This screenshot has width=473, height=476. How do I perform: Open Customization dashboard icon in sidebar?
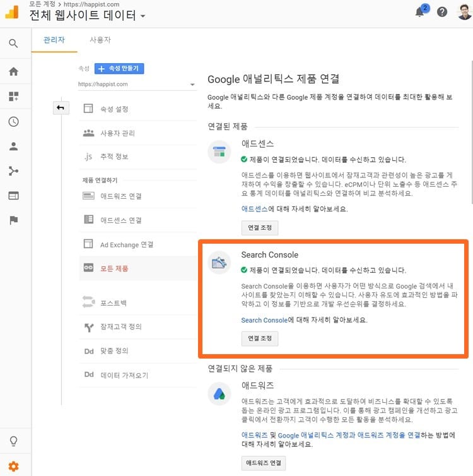[x=13, y=97]
